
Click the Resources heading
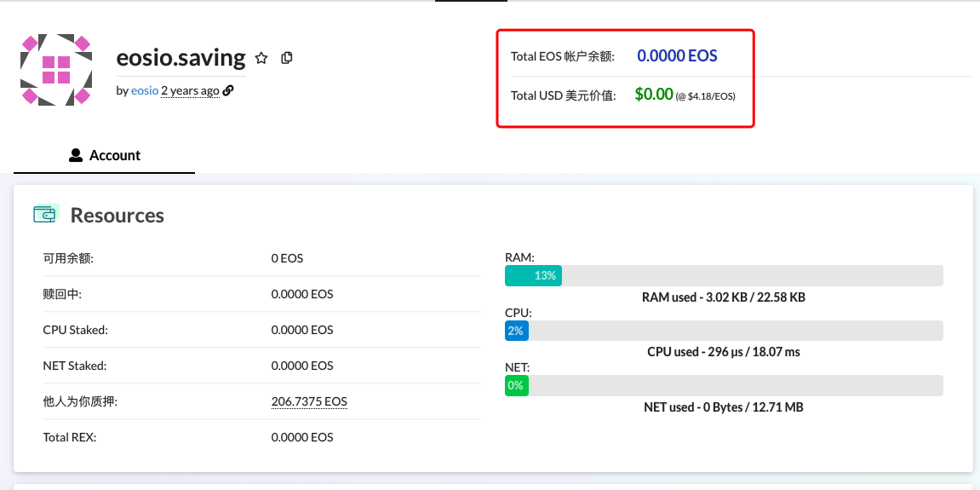coord(117,215)
